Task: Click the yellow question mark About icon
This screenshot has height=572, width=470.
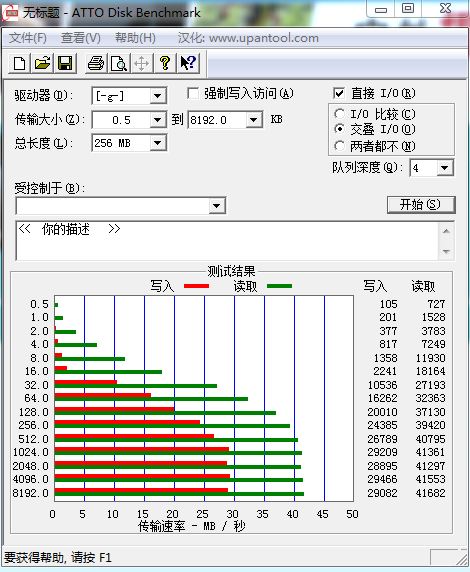Action: tap(165, 63)
